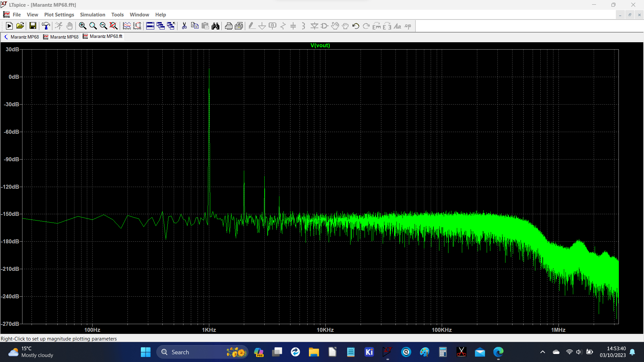Click the Rotate component icon
Screen dimensions: 644x362
point(377,26)
